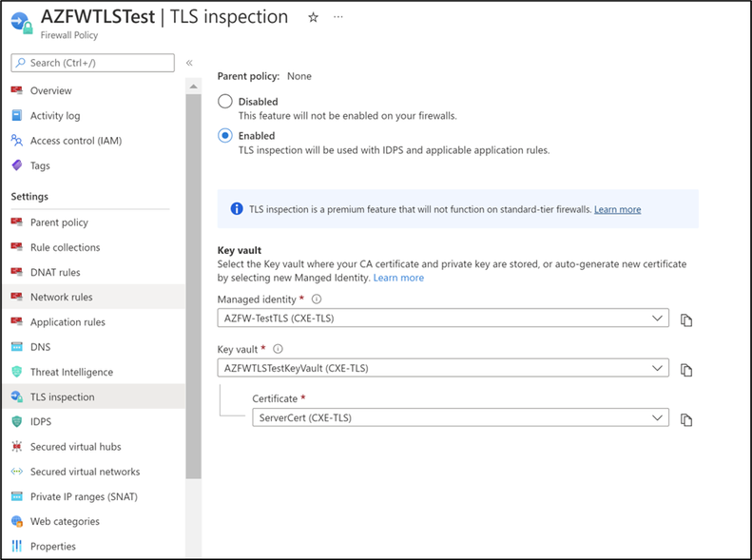The height and width of the screenshot is (560, 752).
Task: Click the sidebar scroll up arrow
Action: tap(193, 87)
